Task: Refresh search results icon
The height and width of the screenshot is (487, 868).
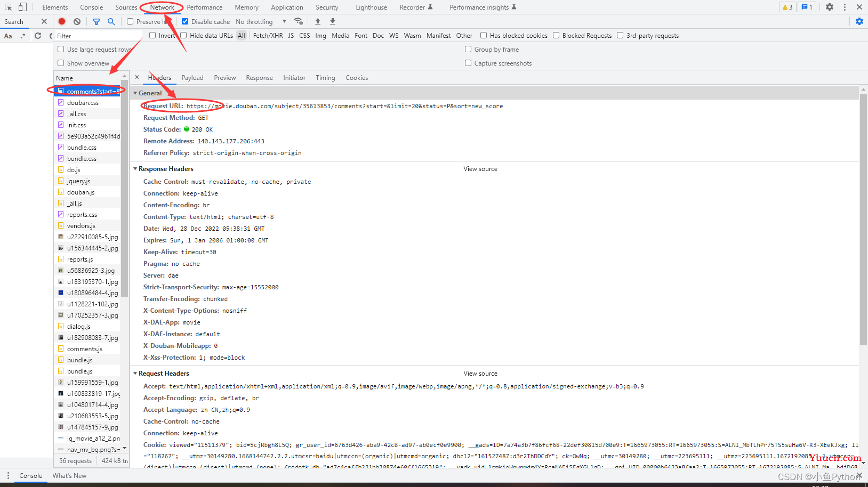Action: pos(38,36)
